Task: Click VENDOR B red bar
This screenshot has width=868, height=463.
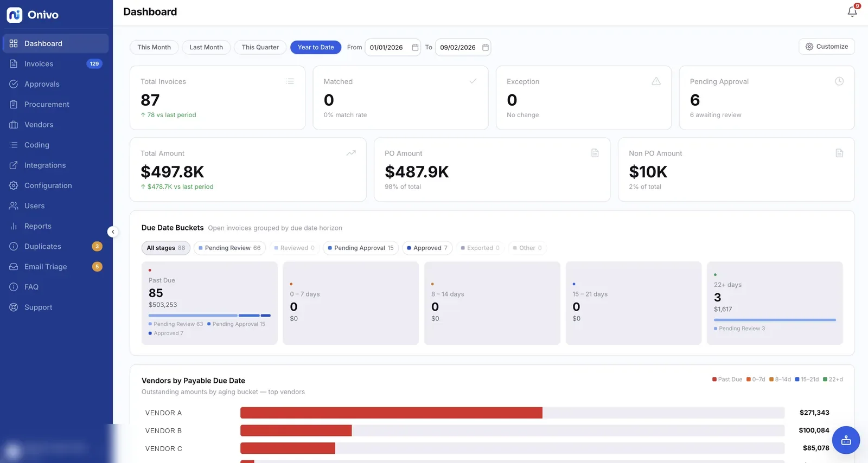Action: click(x=296, y=430)
